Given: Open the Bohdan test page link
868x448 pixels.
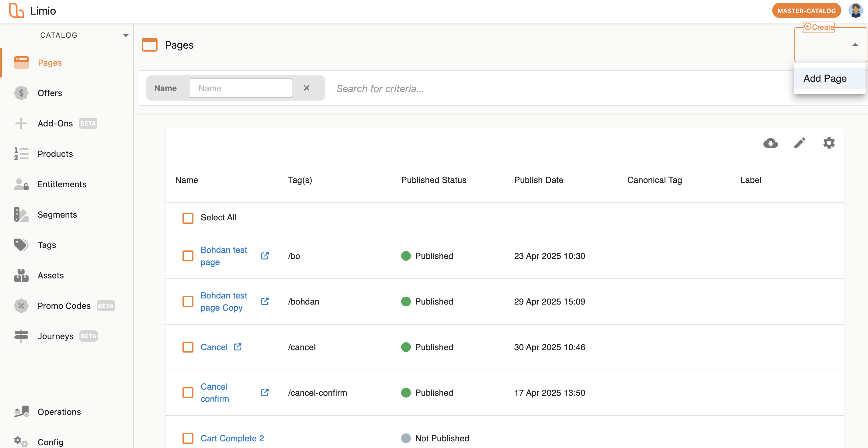Looking at the screenshot, I should [224, 256].
